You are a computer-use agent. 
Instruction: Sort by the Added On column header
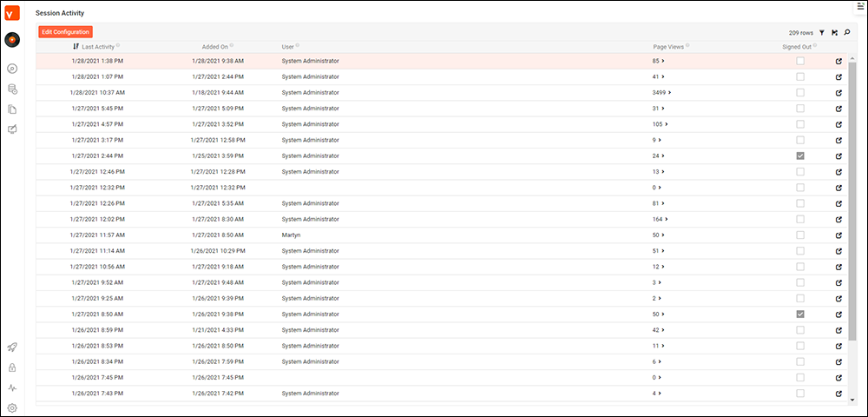pos(217,46)
